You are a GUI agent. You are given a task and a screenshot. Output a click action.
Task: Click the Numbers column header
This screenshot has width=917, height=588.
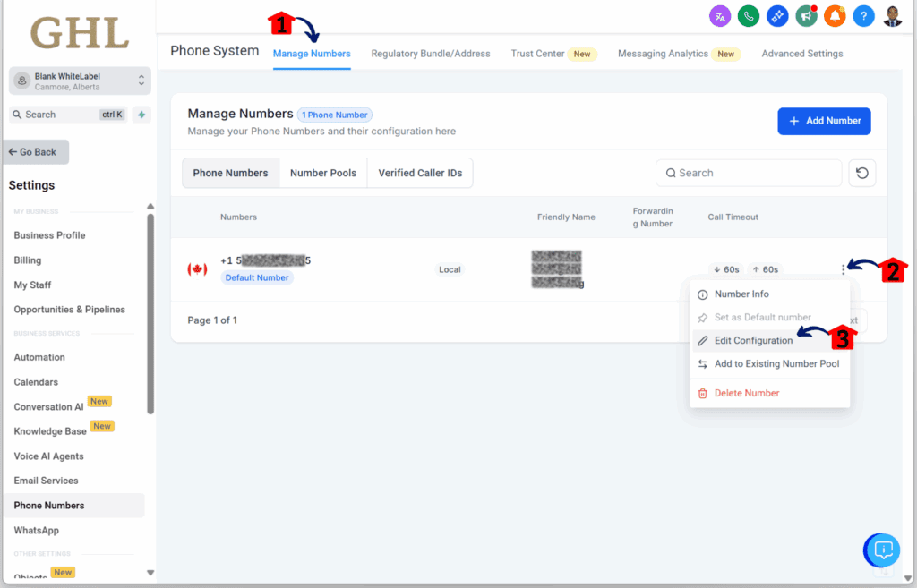(238, 217)
